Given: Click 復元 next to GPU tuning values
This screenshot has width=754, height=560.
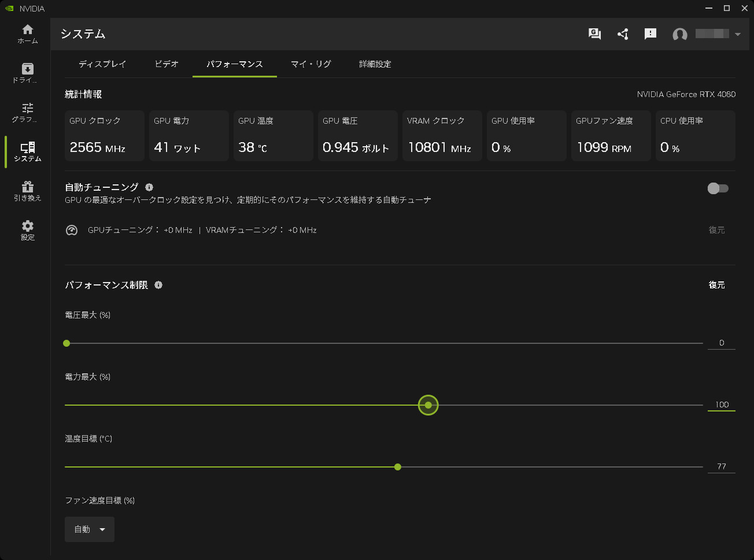Looking at the screenshot, I should click(x=717, y=230).
